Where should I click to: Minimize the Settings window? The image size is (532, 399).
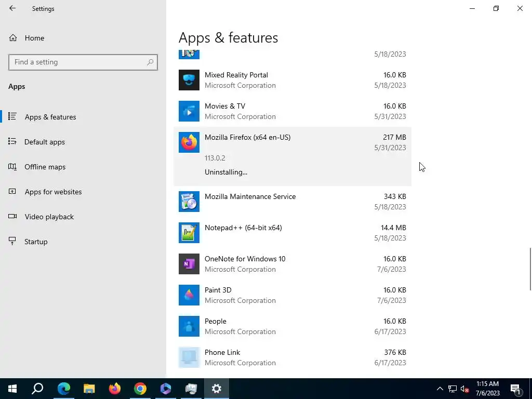point(472,8)
